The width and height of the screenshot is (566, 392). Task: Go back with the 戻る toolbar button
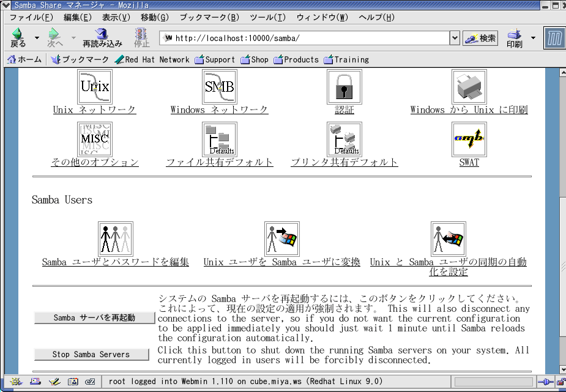(x=18, y=38)
